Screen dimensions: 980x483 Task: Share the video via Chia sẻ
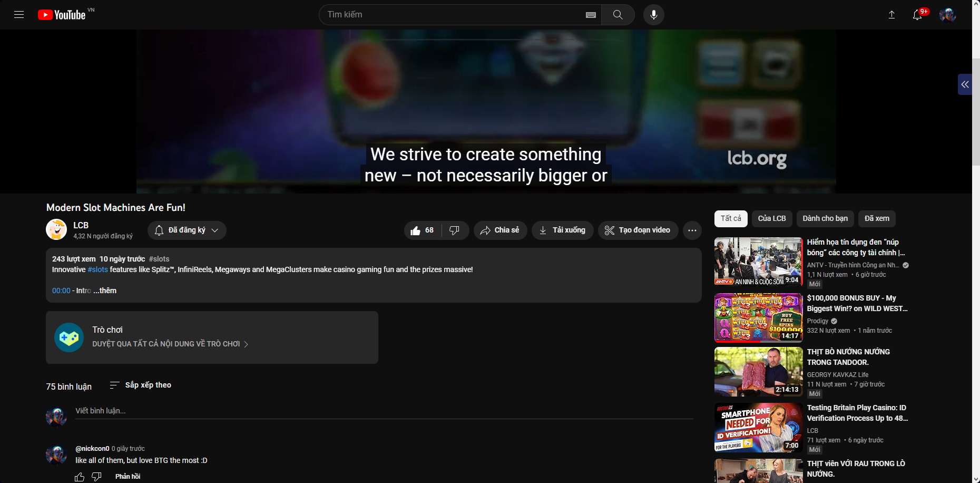coord(501,230)
